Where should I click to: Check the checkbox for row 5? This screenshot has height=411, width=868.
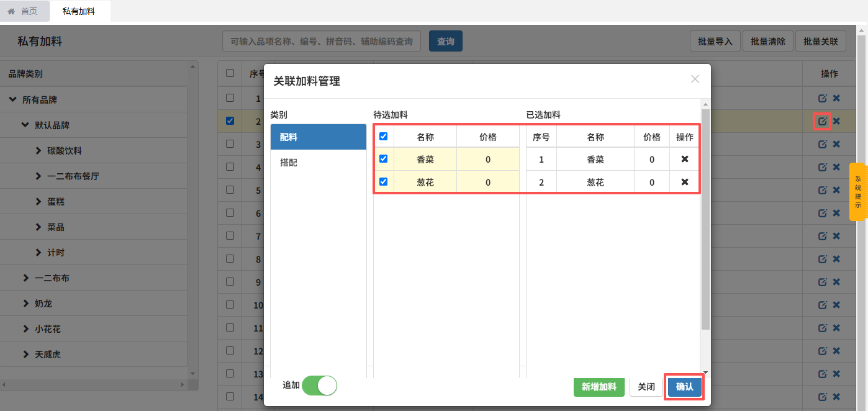(230, 189)
